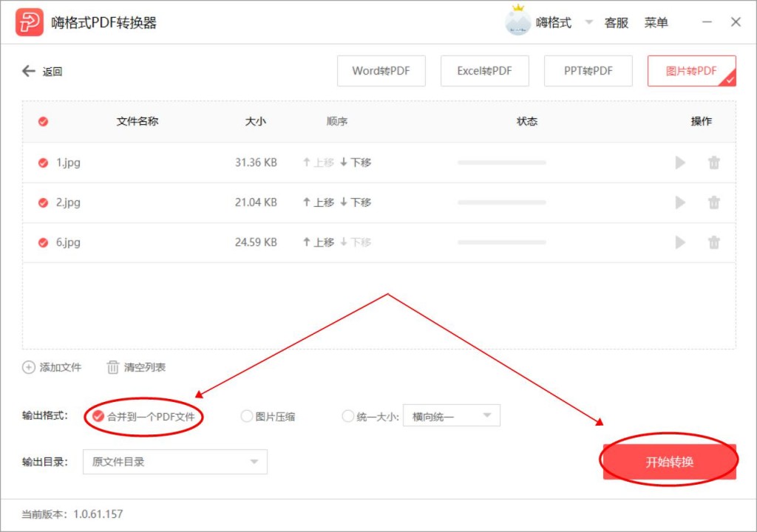The width and height of the screenshot is (757, 532).
Task: Minimize the converter window
Action: click(707, 22)
